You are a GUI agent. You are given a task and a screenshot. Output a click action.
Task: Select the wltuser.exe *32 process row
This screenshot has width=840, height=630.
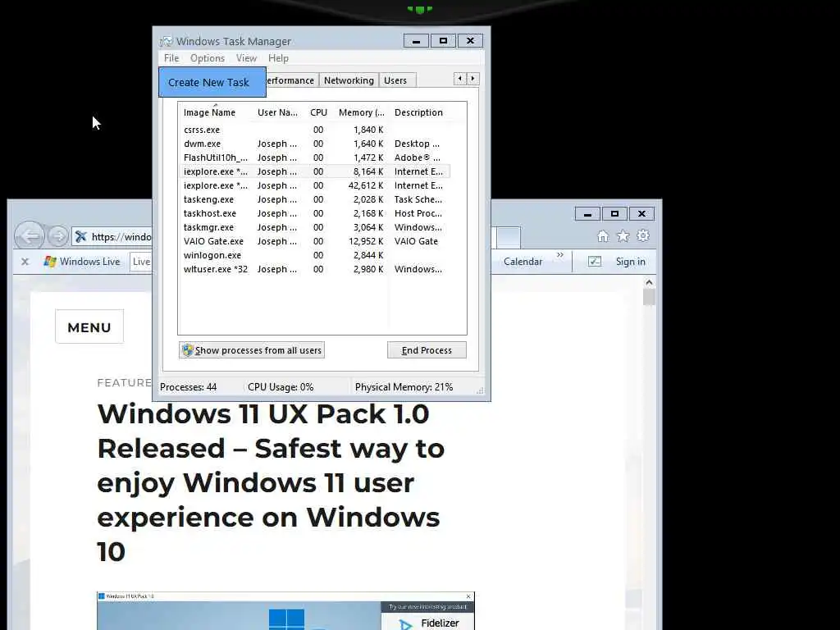click(x=314, y=269)
